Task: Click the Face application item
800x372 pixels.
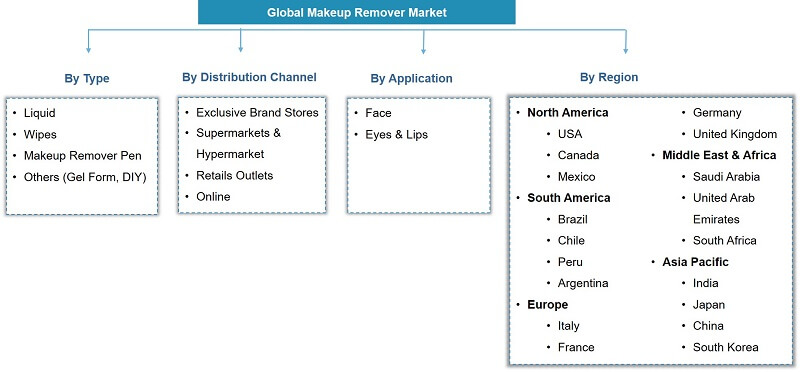Action: [x=378, y=113]
